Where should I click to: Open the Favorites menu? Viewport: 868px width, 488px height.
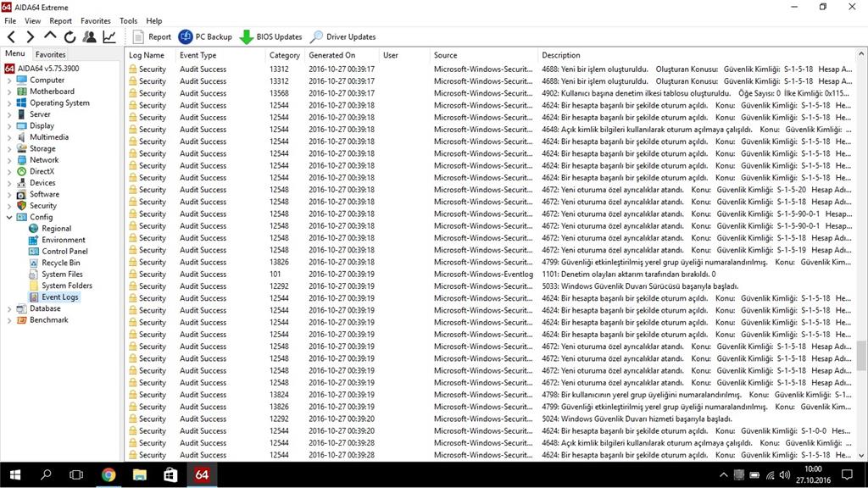point(95,21)
